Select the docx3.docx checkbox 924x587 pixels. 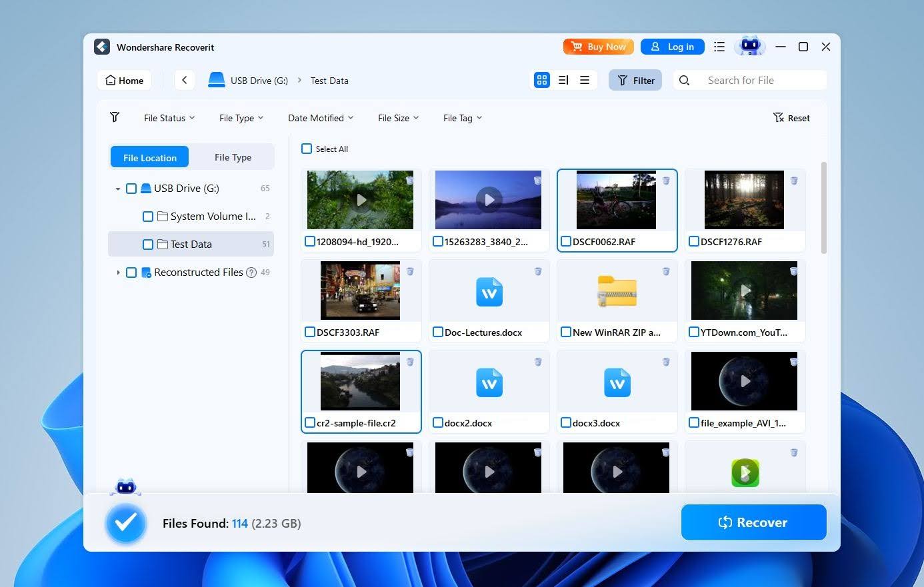point(566,422)
